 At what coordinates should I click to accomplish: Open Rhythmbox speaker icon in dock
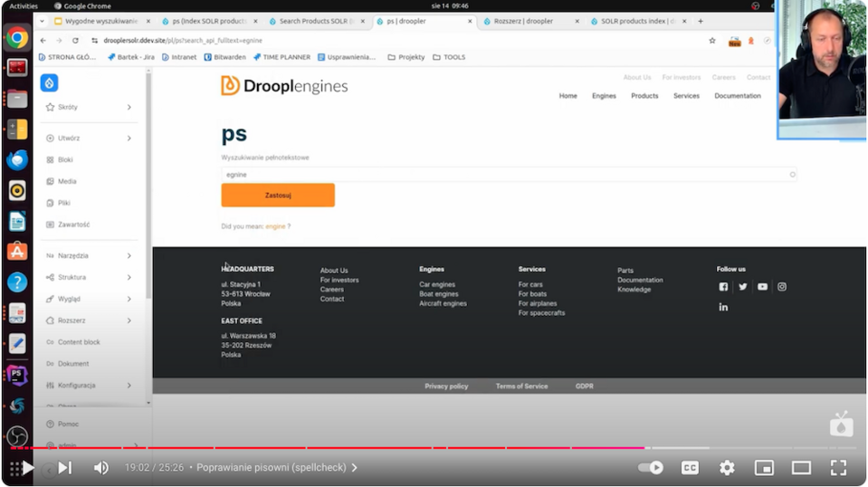pyautogui.click(x=17, y=191)
